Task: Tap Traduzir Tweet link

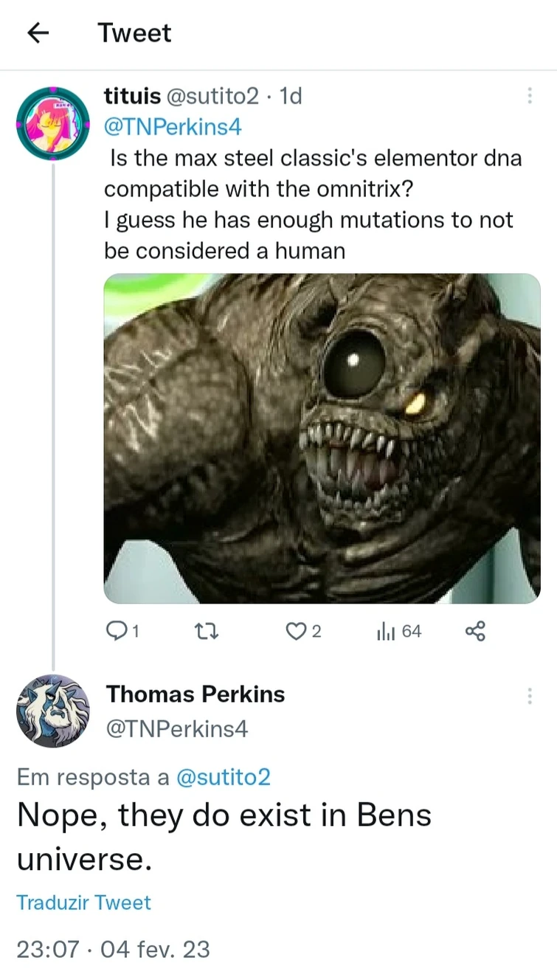Action: [x=83, y=903]
